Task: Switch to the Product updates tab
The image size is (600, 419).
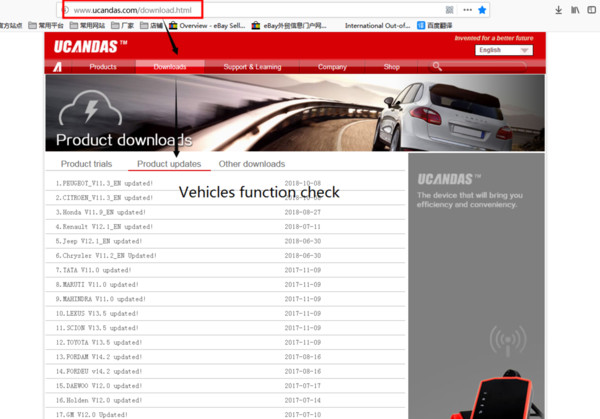Action: (169, 164)
